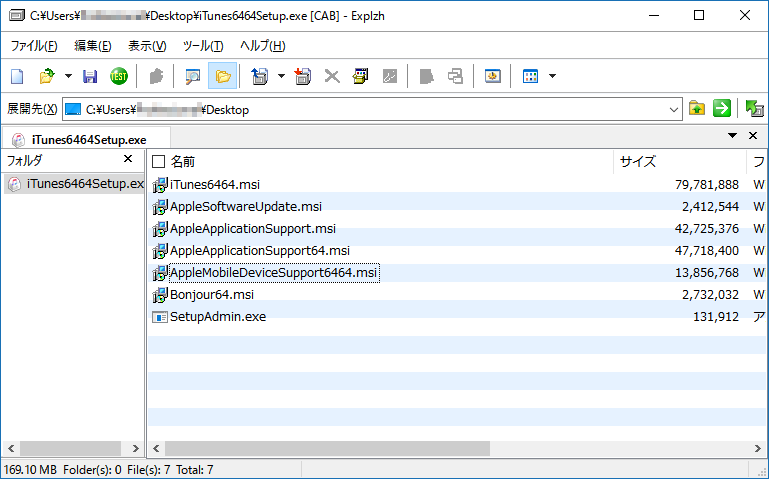Open the ヘルプ(H) menu
Image resolution: width=769 pixels, height=479 pixels.
pyautogui.click(x=262, y=46)
